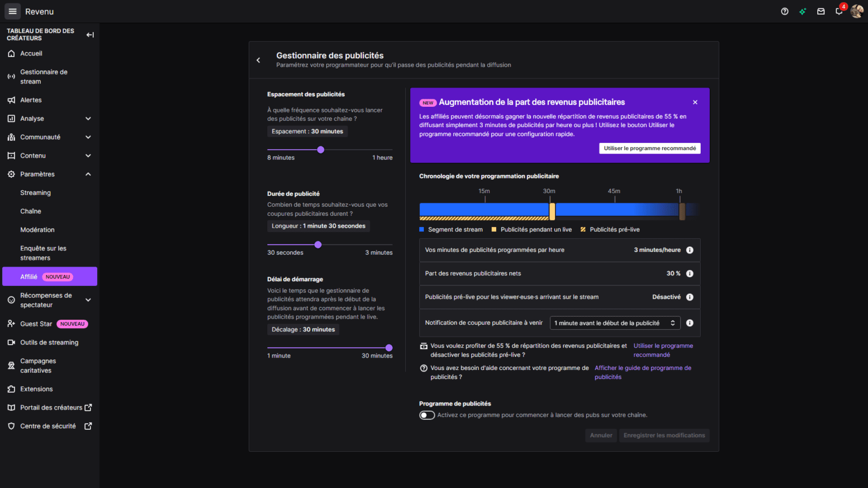
Task: Open Afficher le guide de programme de publicités
Action: [643, 372]
